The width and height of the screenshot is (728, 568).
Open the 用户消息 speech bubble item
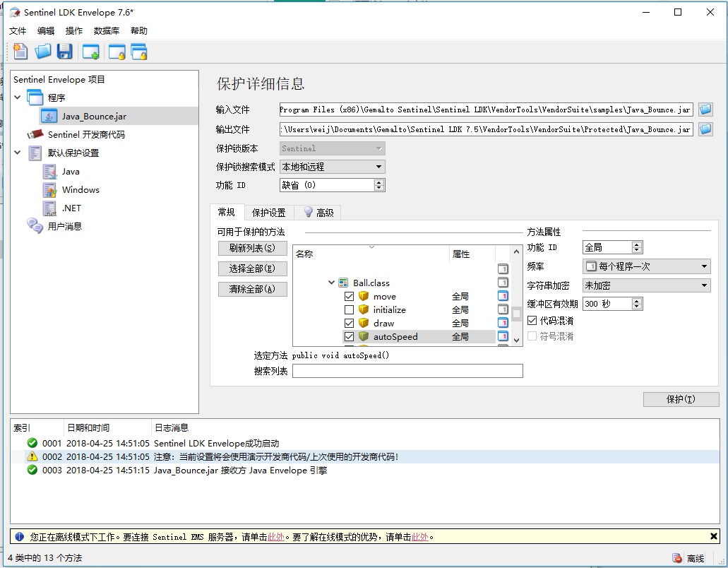[x=64, y=226]
